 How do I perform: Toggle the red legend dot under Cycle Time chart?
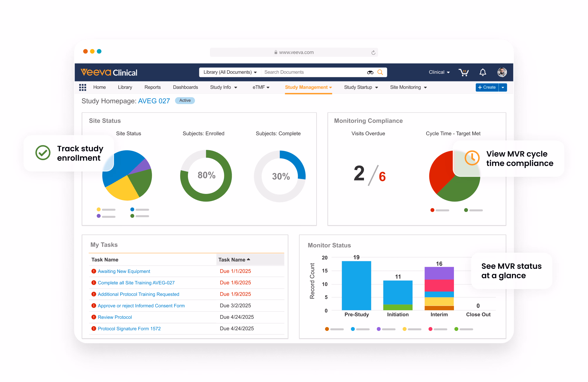432,210
